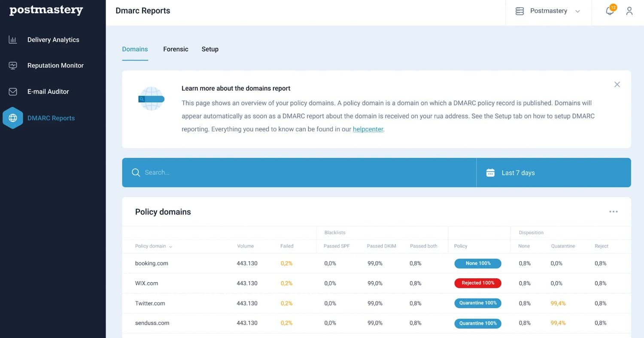Click the E-mail Auditor envelope icon

tap(13, 91)
